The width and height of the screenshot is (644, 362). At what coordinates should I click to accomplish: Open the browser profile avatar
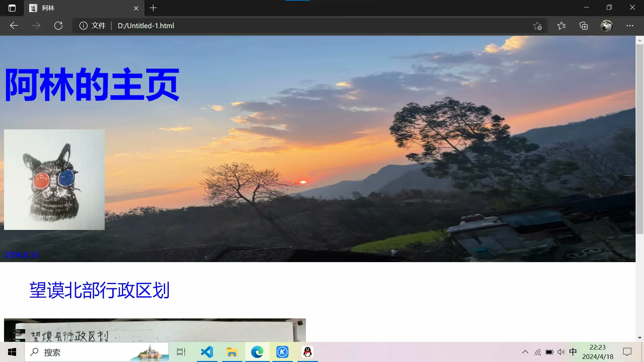pos(606,26)
